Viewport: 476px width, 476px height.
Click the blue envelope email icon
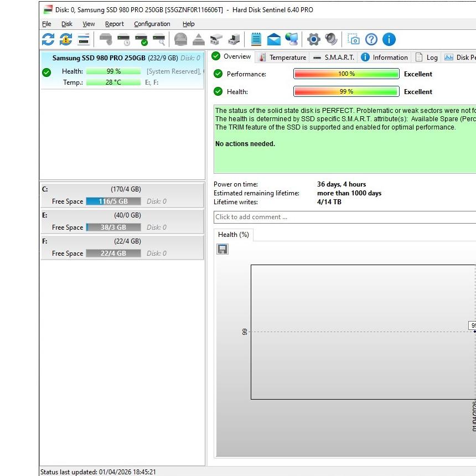274,39
